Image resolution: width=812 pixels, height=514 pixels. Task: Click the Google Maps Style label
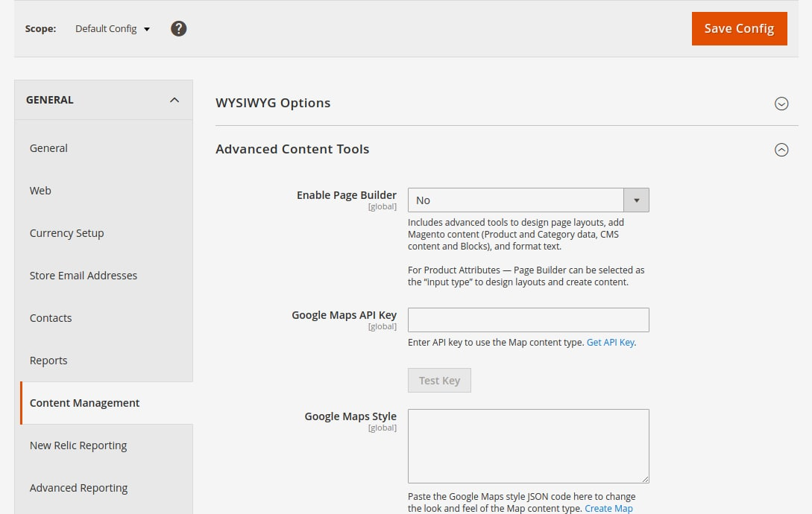[350, 416]
